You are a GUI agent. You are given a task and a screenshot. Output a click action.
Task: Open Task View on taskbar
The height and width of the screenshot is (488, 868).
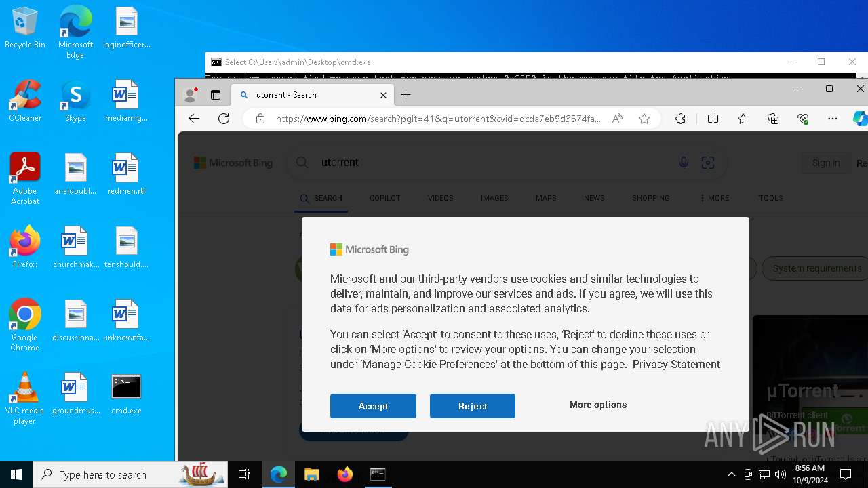[244, 474]
